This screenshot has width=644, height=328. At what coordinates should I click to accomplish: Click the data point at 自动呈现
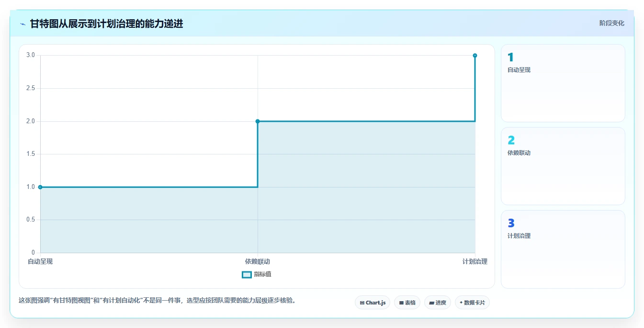tap(40, 187)
